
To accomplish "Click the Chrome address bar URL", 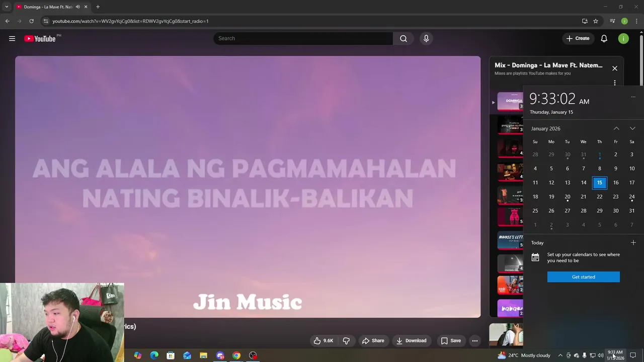I will tap(130, 21).
